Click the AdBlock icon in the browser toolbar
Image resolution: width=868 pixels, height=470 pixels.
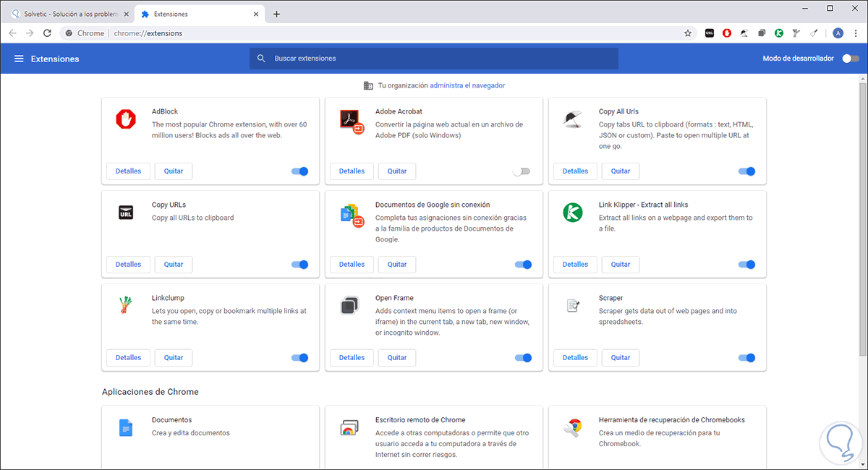point(726,33)
